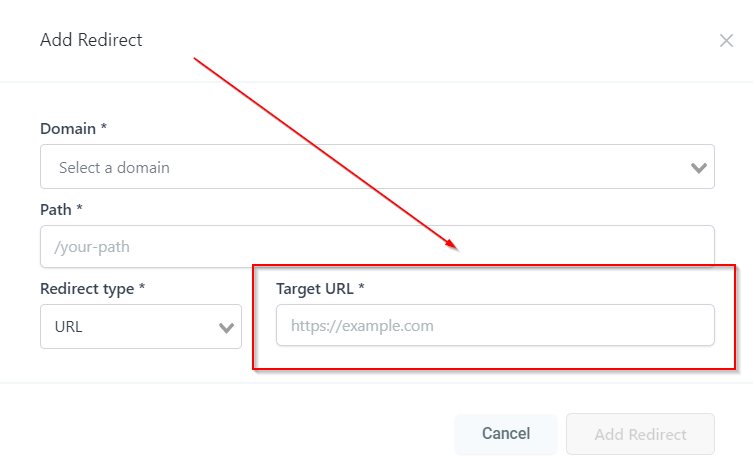Click the red asterisk beside Target URL

click(361, 288)
